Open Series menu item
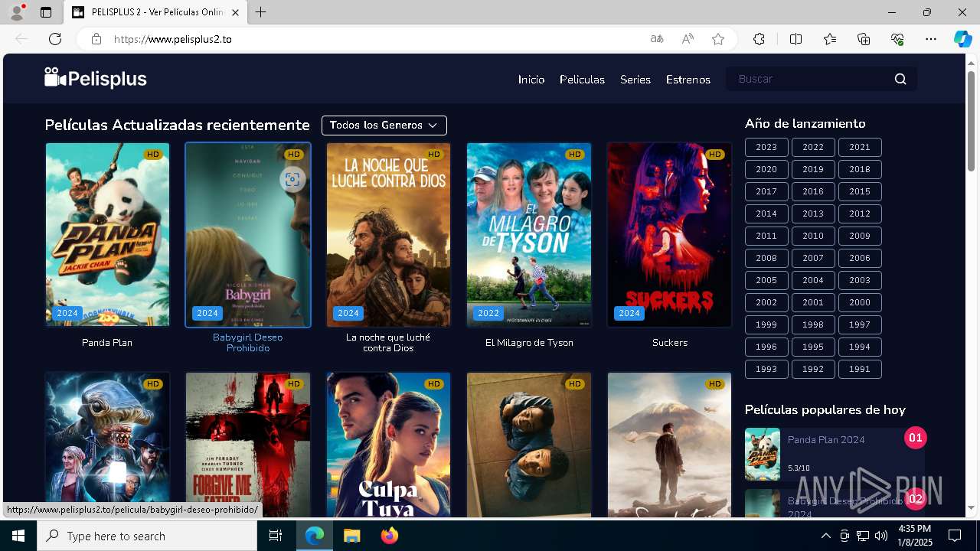Viewport: 980px width, 551px height. [635, 80]
